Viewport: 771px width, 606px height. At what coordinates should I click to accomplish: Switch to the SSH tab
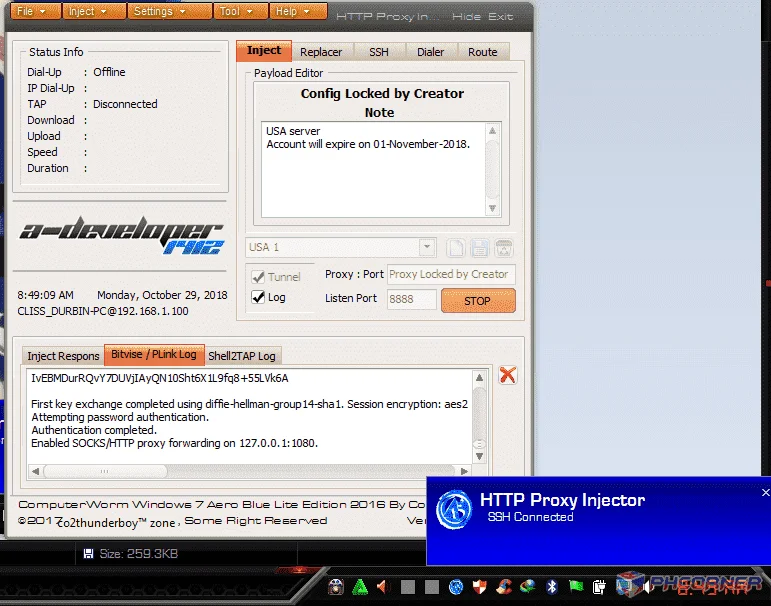[379, 52]
